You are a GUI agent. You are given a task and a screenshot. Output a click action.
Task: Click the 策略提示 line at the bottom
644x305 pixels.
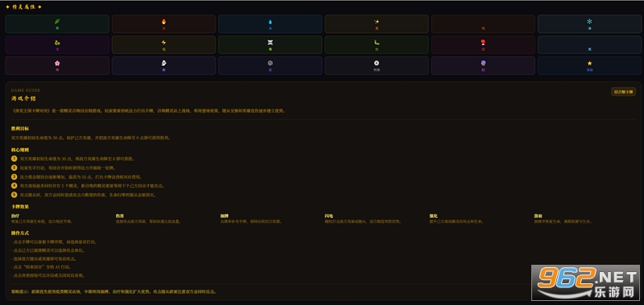tap(114, 291)
